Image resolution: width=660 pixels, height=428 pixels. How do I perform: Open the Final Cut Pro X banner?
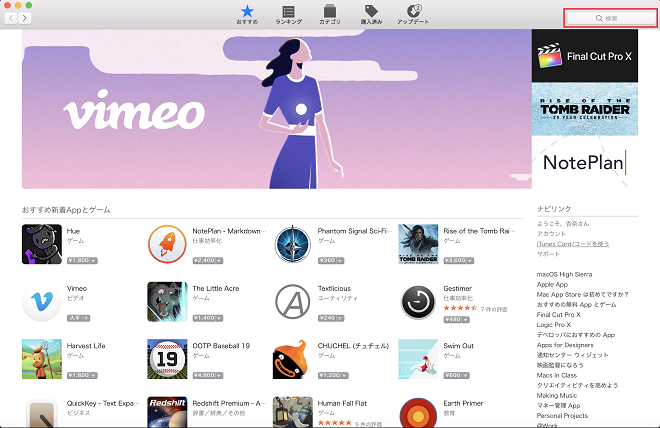click(x=585, y=56)
